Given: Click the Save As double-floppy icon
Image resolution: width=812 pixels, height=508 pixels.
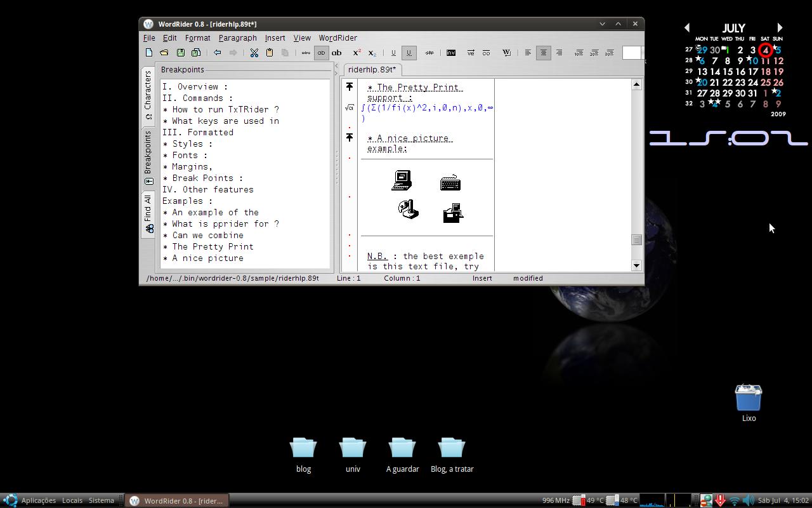Looking at the screenshot, I should pos(196,53).
